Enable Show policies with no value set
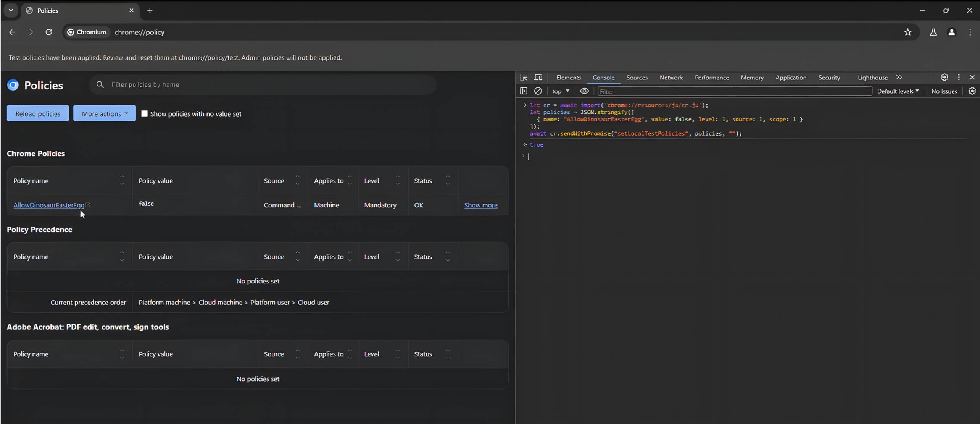Screen dimensions: 980x424 coord(145,113)
